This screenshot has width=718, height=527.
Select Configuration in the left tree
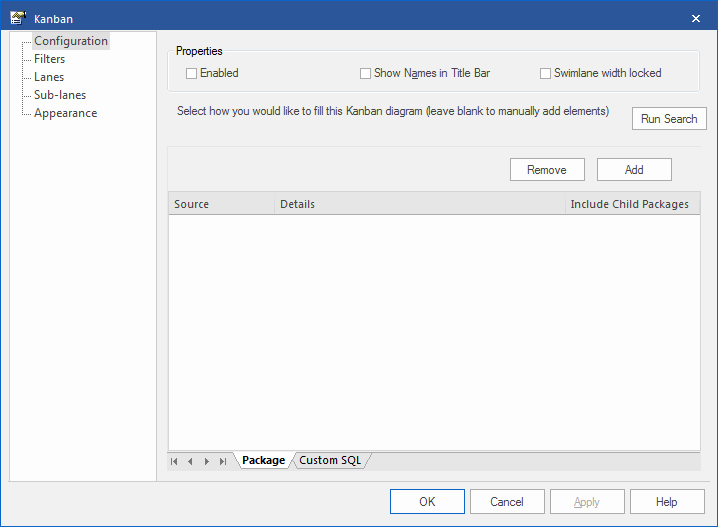(70, 41)
